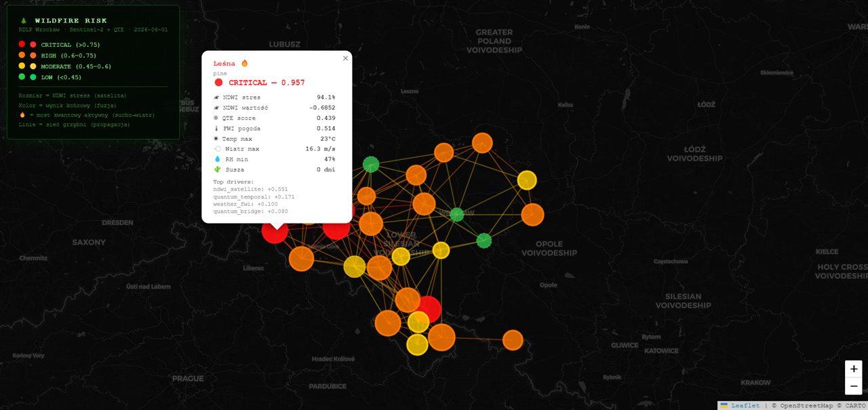Click the 23°C Temp max value
The width and height of the screenshot is (868, 410).
328,138
